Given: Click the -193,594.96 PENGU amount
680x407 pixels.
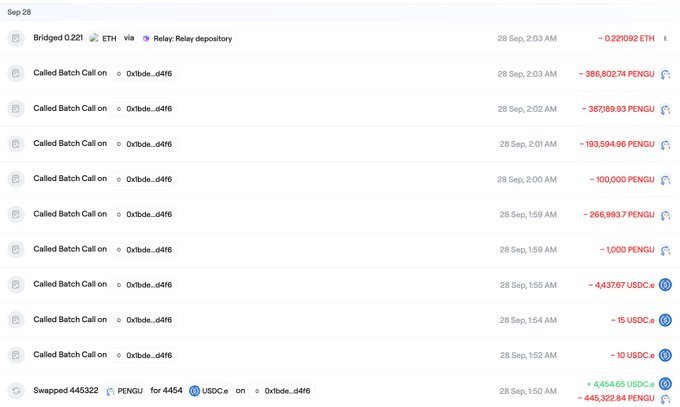Looking at the screenshot, I should point(617,144).
